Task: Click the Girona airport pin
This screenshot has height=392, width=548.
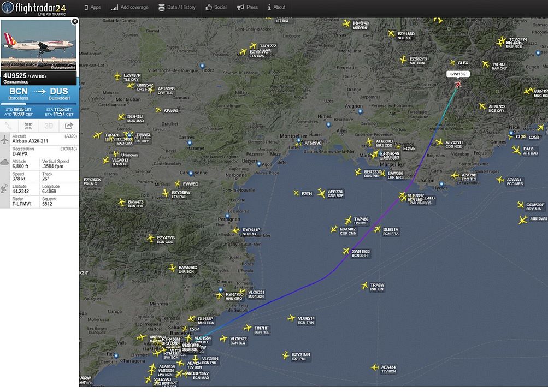Action: point(221,290)
